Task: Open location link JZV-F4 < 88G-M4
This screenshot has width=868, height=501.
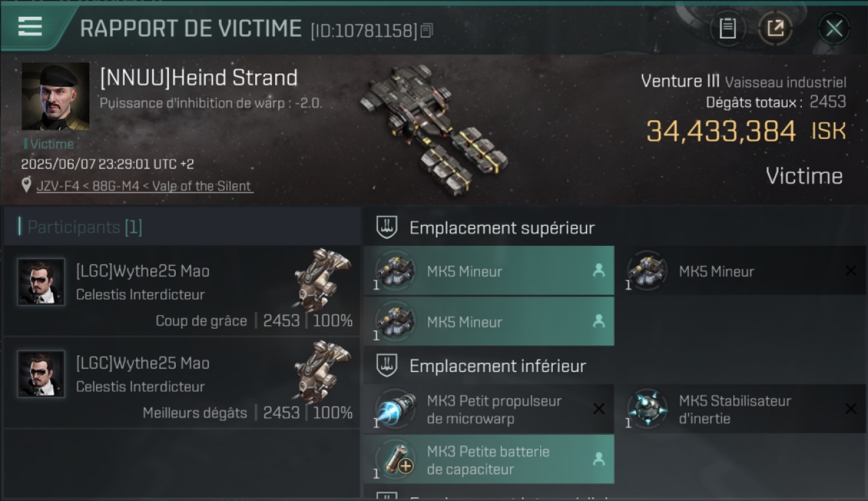Action: 144,186
